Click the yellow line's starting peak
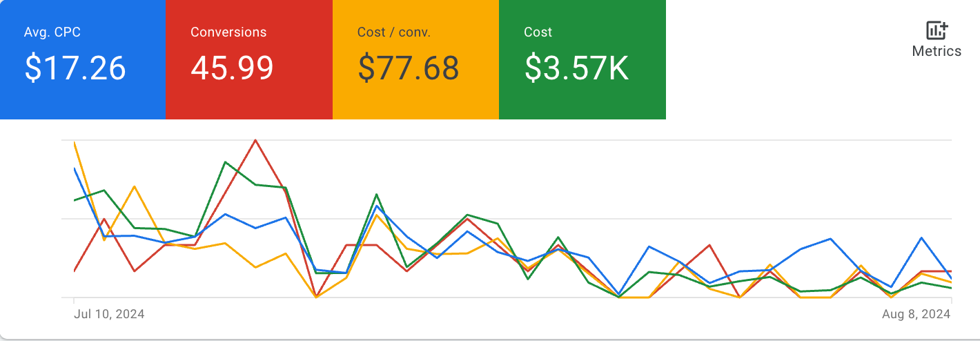980x341 pixels. click(x=74, y=143)
